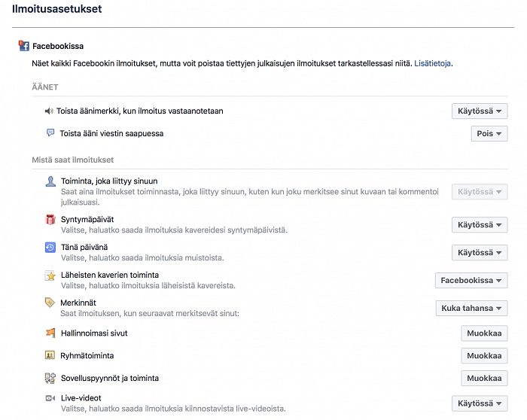Expand the Syntymäpäivät Käytössä dropdown
Viewport: 527px width, 420px height.
tap(480, 225)
